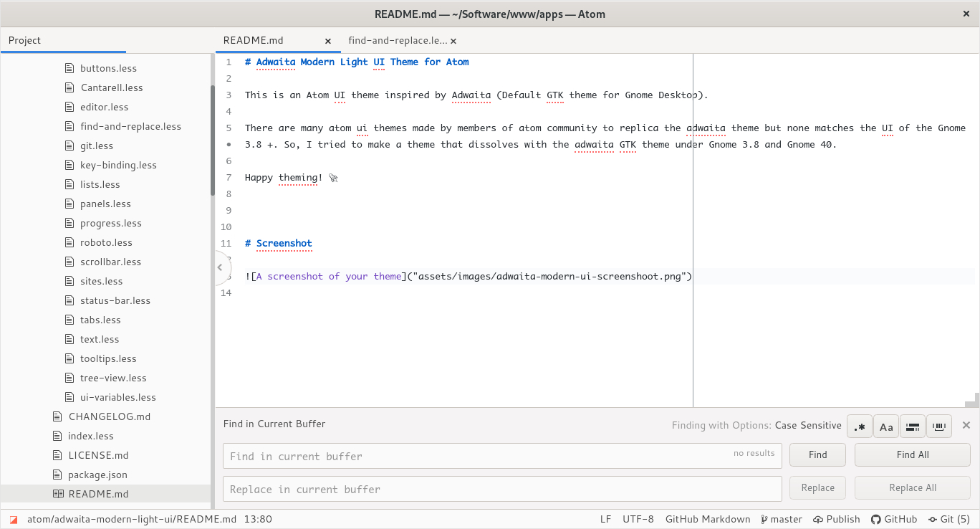Open ui-variables.less file

point(118,397)
